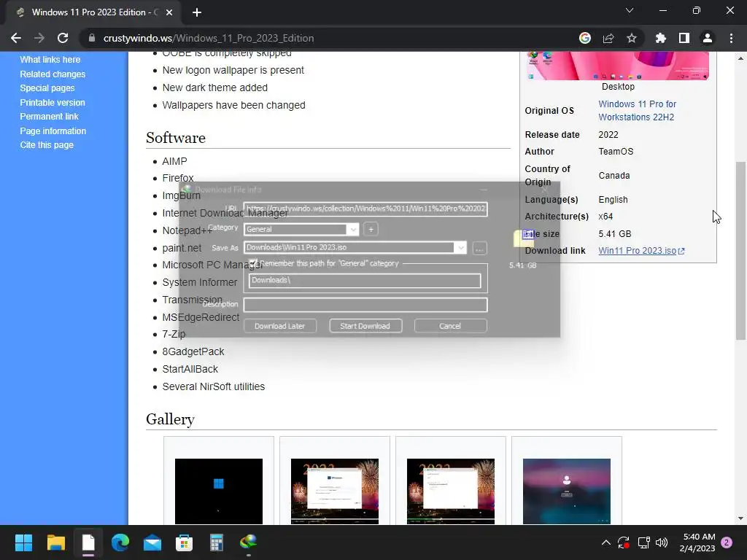Click the update sync tray icon
Screen dimensions: 747x560
point(624,542)
